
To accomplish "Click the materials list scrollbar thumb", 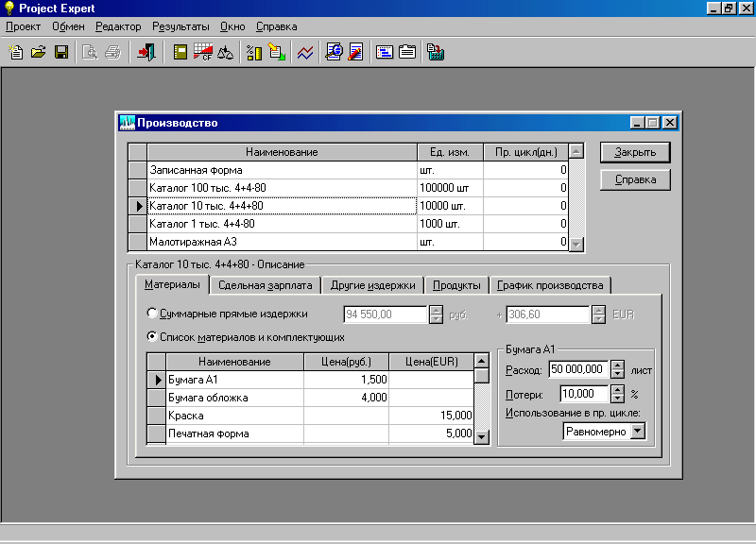I will (482, 375).
